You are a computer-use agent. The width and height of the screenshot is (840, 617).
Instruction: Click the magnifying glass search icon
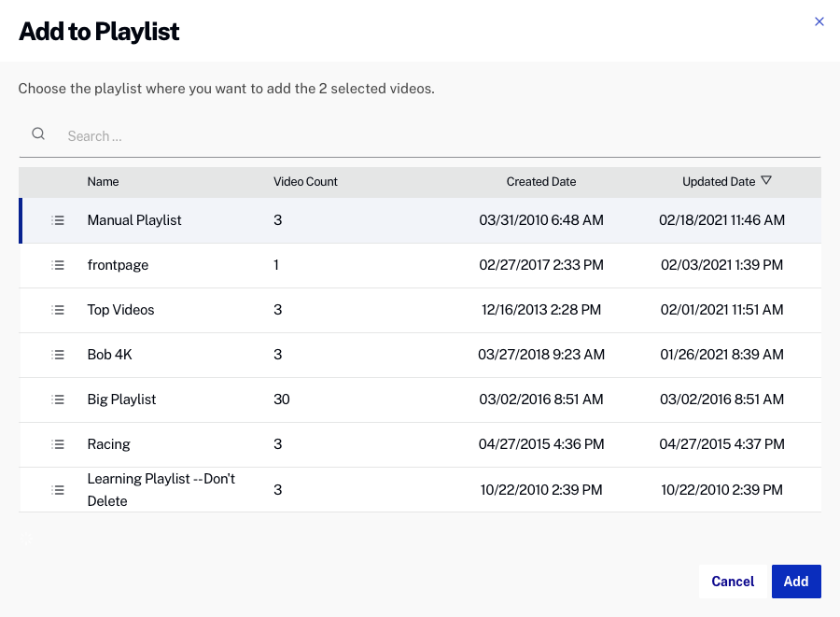38,134
